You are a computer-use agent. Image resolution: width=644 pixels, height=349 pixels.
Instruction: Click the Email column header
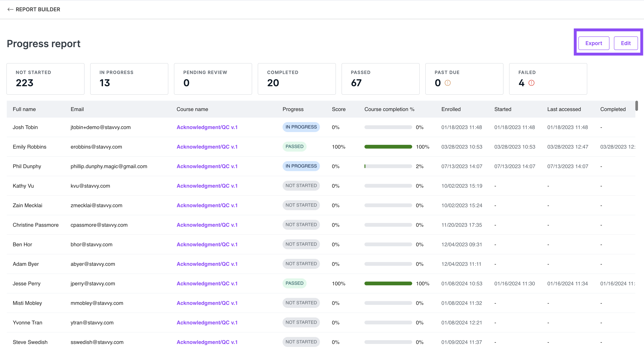(77, 109)
